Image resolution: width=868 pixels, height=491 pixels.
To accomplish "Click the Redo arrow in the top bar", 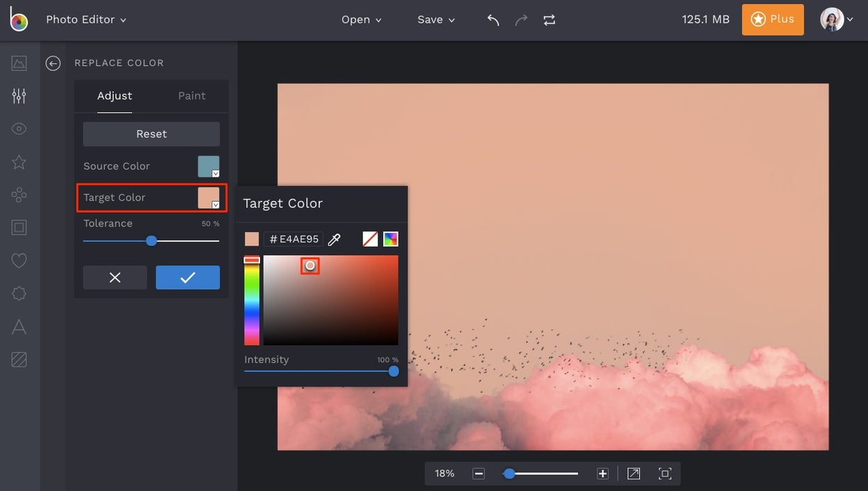I will [x=520, y=19].
